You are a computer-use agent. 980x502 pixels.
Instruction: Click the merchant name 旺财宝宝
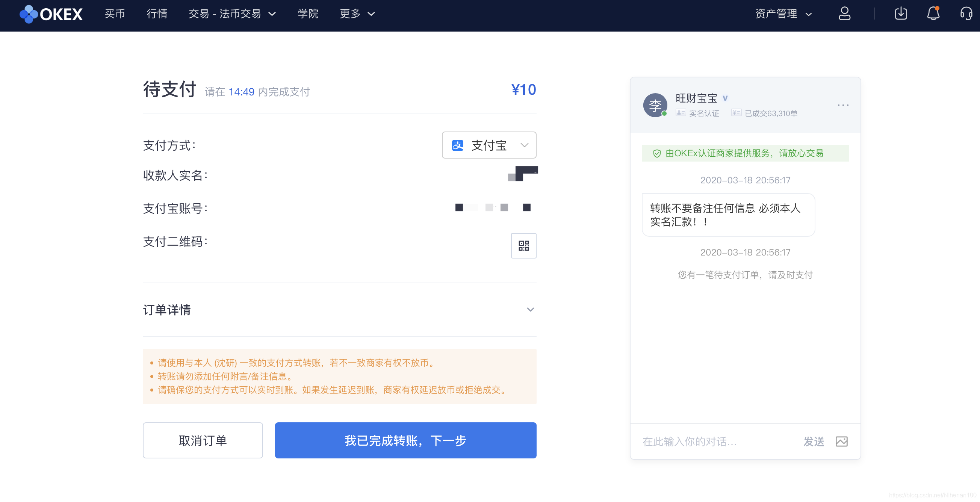click(696, 98)
